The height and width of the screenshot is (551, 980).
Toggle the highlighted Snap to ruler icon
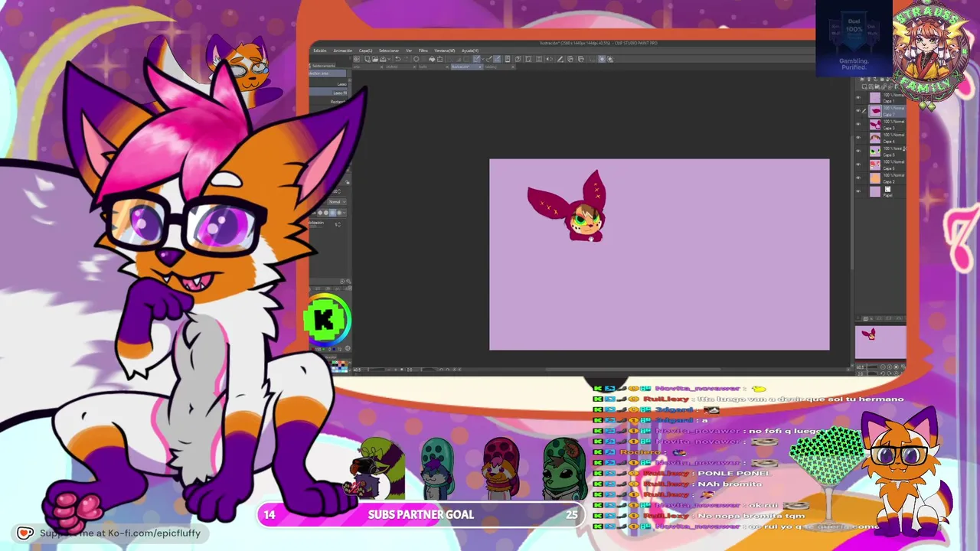[476, 59]
